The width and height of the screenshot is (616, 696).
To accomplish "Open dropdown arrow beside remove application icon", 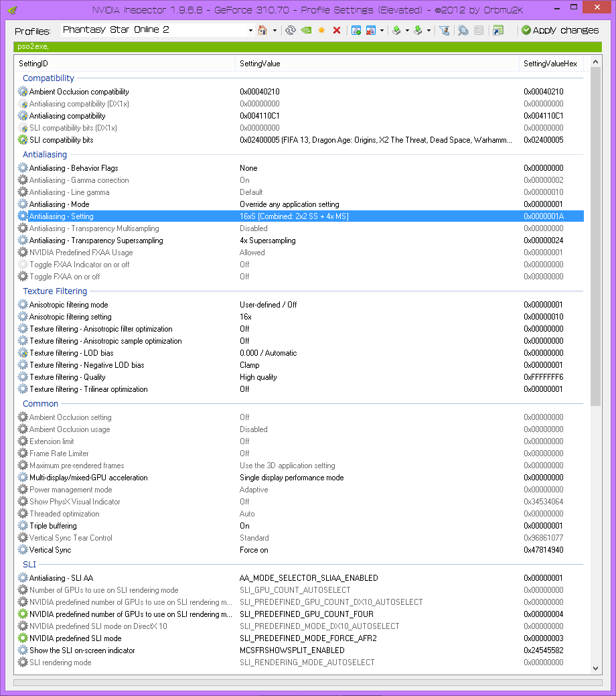I will 382,30.
